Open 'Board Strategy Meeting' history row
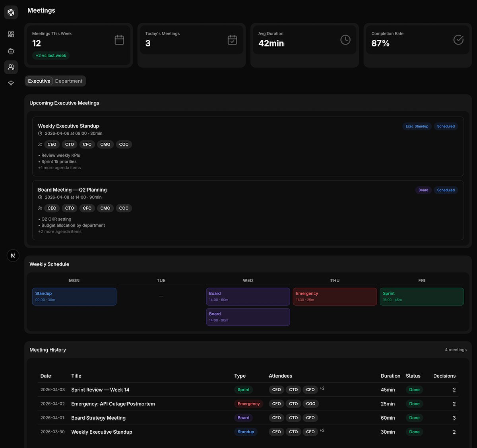 pyautogui.click(x=248, y=418)
